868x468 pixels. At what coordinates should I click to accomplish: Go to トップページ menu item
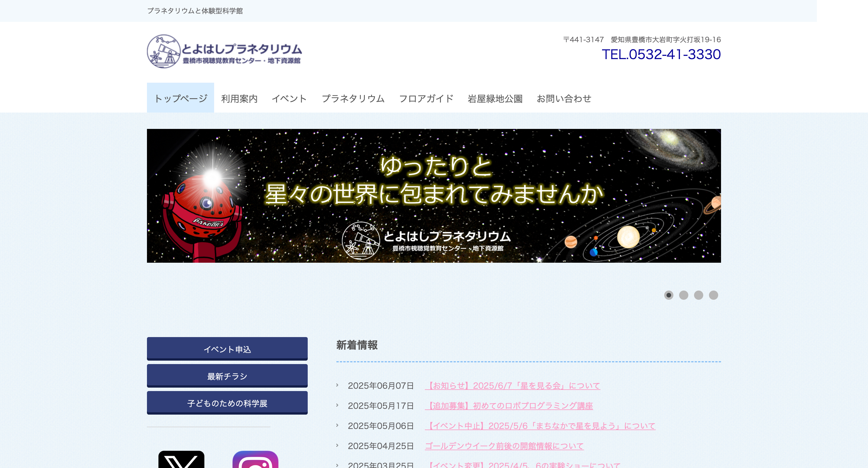[180, 98]
